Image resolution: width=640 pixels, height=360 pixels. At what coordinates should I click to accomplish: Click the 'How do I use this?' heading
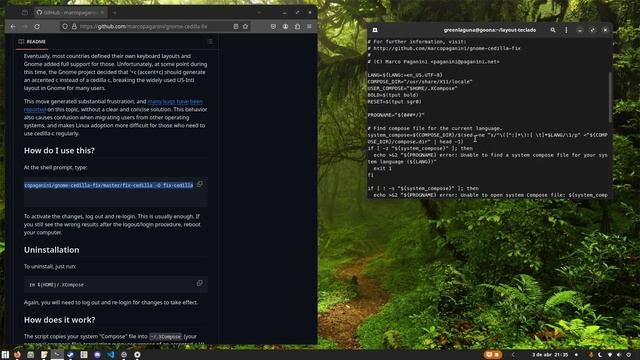tap(59, 151)
